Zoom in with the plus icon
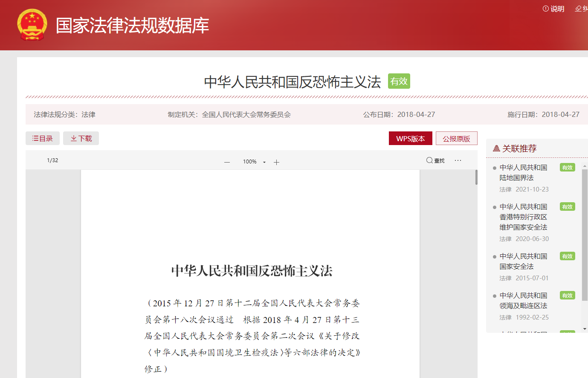Screen dimensions: 588x378 276,162
